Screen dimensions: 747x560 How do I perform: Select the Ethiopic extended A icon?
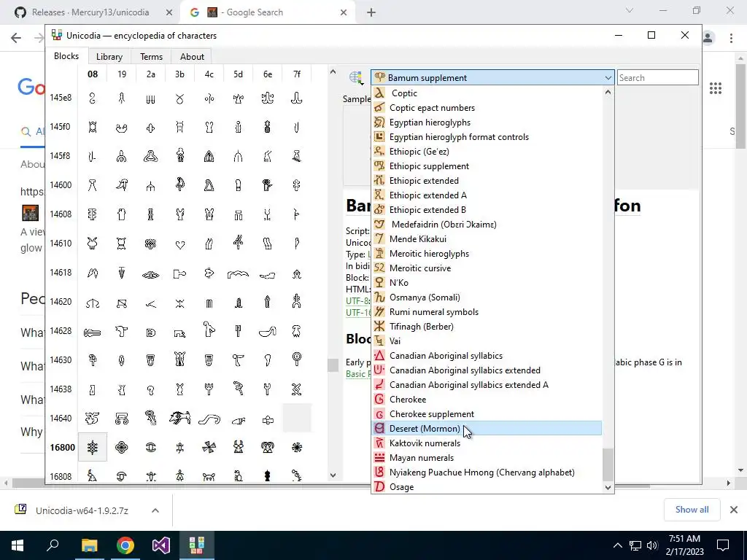[379, 195]
